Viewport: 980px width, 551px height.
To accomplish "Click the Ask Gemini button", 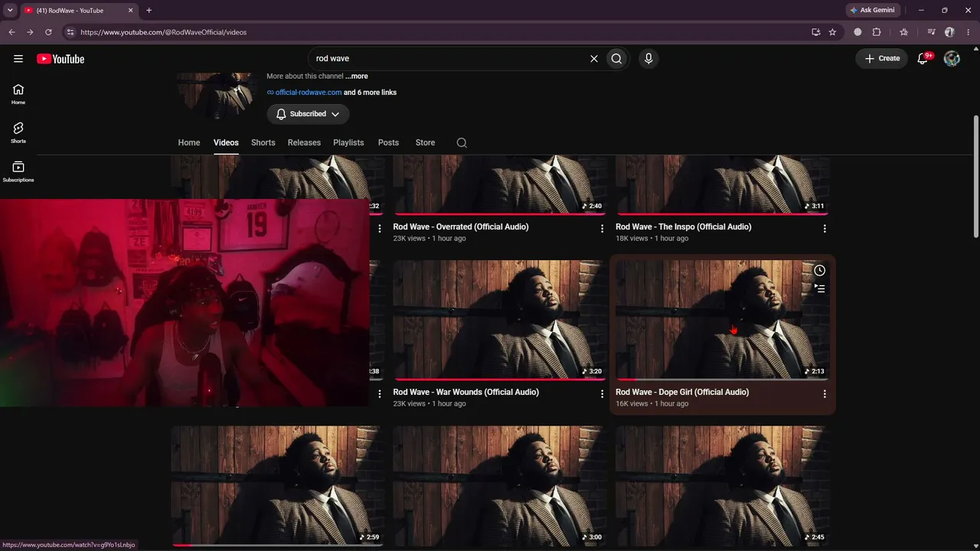I will 873,11.
